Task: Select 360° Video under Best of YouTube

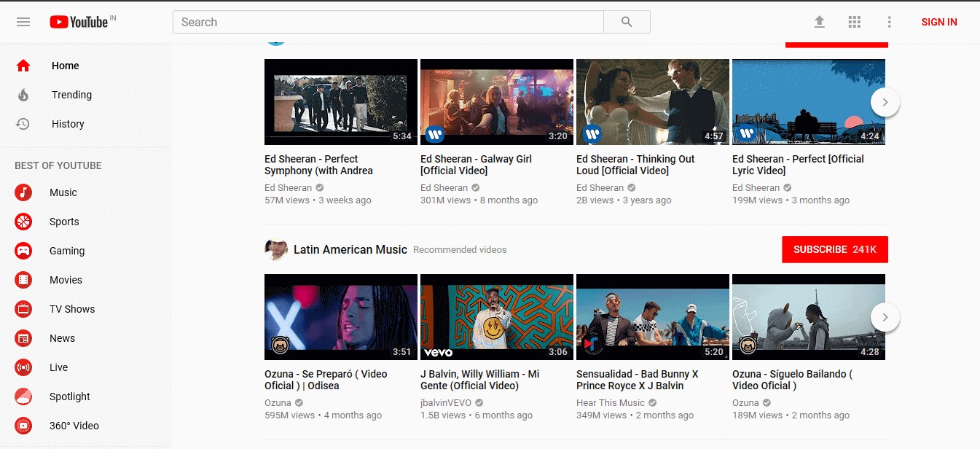Action: click(x=86, y=426)
